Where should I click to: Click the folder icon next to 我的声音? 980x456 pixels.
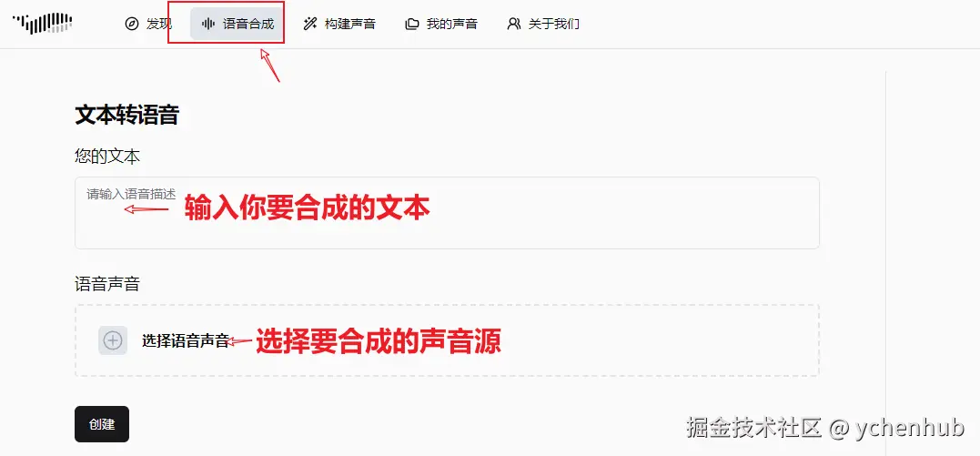pyautogui.click(x=412, y=25)
